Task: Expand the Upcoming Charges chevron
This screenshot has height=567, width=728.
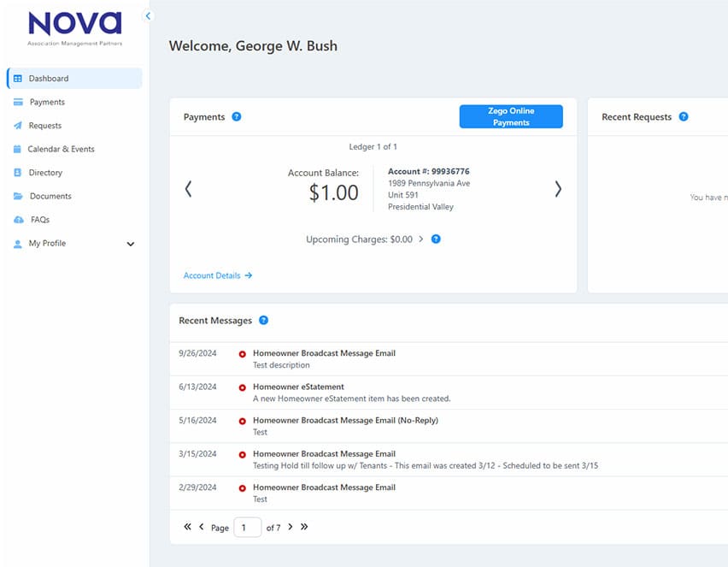Action: click(x=421, y=239)
